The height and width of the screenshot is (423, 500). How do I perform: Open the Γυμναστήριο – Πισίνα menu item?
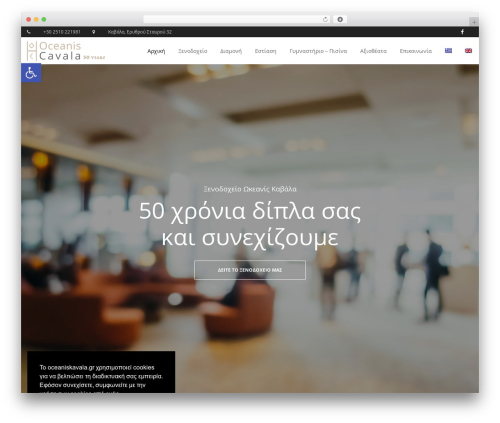[318, 51]
